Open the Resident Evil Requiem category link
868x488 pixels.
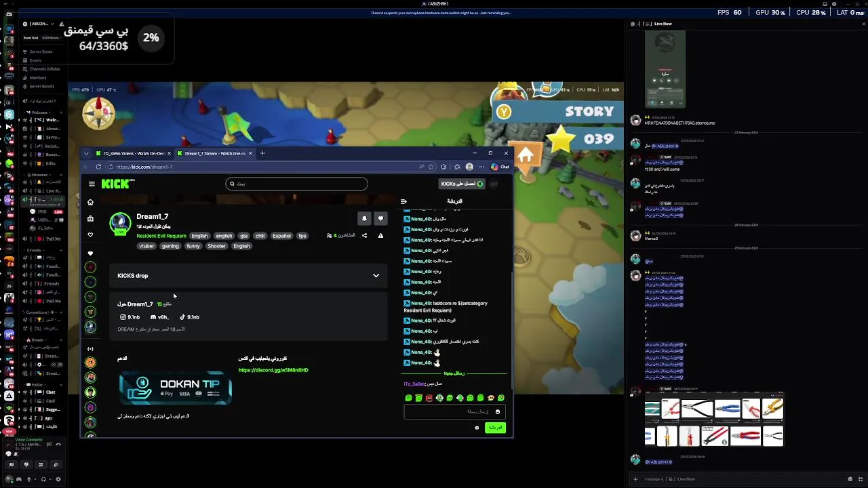161,236
